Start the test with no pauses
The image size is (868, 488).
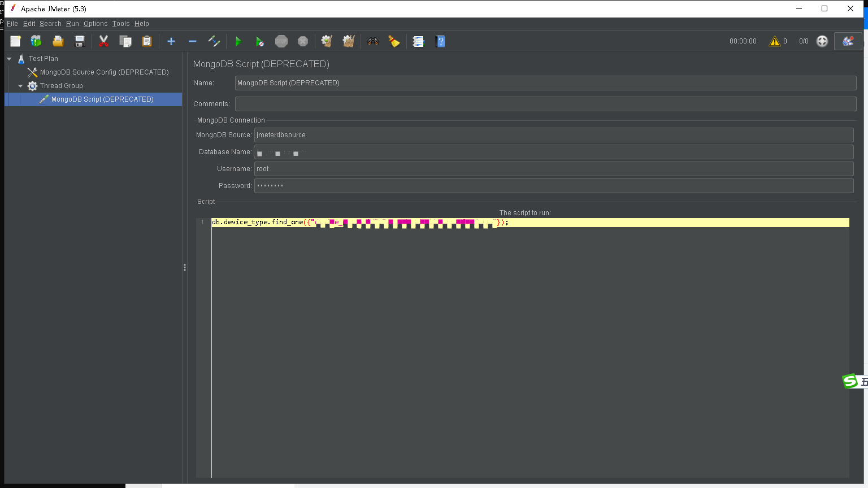259,41
